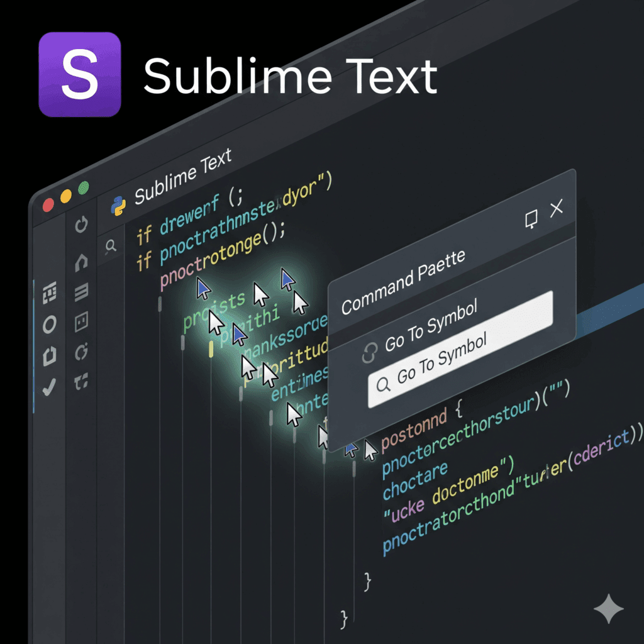This screenshot has width=644, height=644.
Task: Click the green maximize window button
Action: (x=83, y=188)
